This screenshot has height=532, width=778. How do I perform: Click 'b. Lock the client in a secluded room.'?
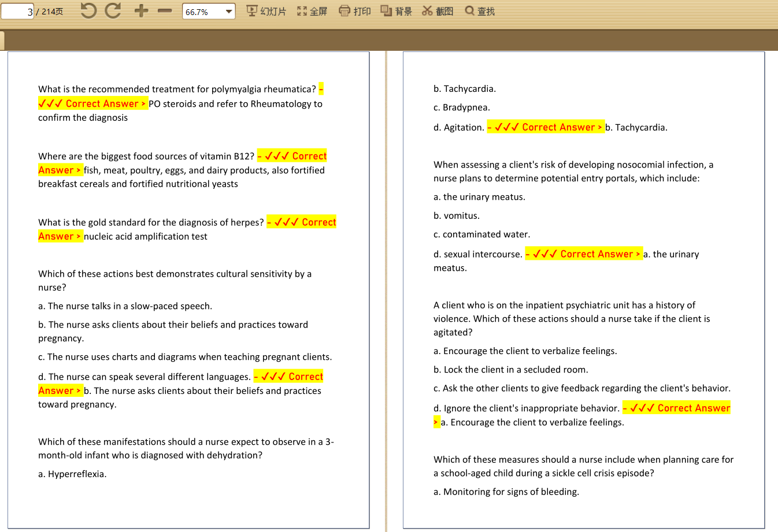coord(511,370)
